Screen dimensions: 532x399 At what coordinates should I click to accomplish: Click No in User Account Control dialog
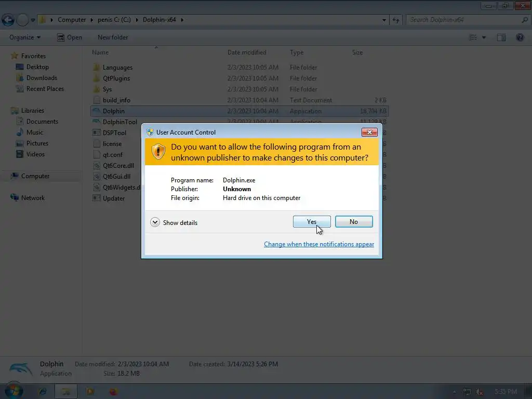point(354,221)
